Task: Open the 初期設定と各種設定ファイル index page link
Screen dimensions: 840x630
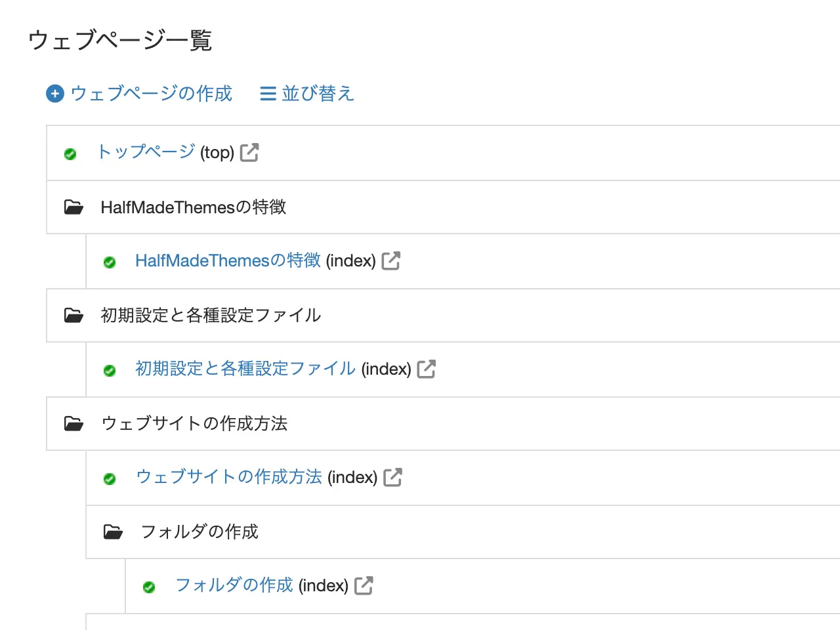Action: [x=245, y=369]
